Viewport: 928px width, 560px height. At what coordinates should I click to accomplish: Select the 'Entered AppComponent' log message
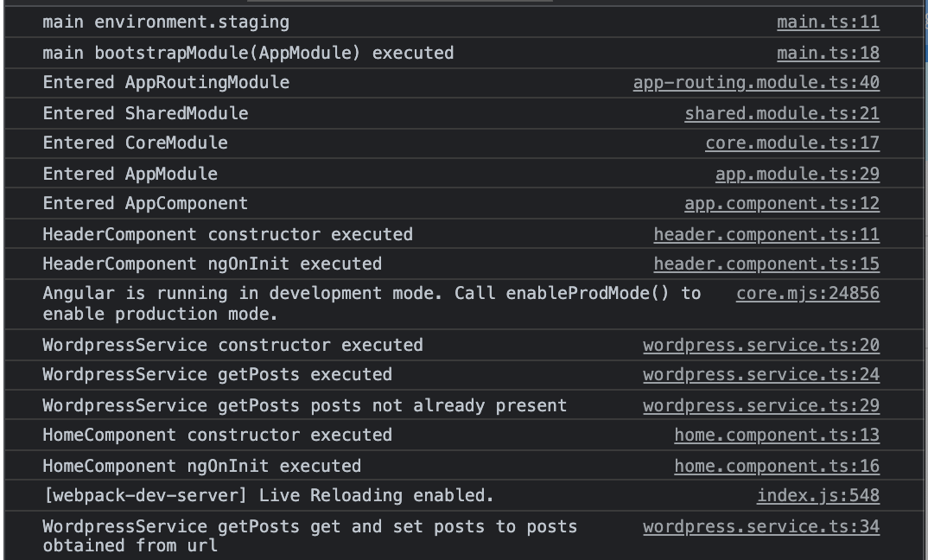click(x=145, y=204)
